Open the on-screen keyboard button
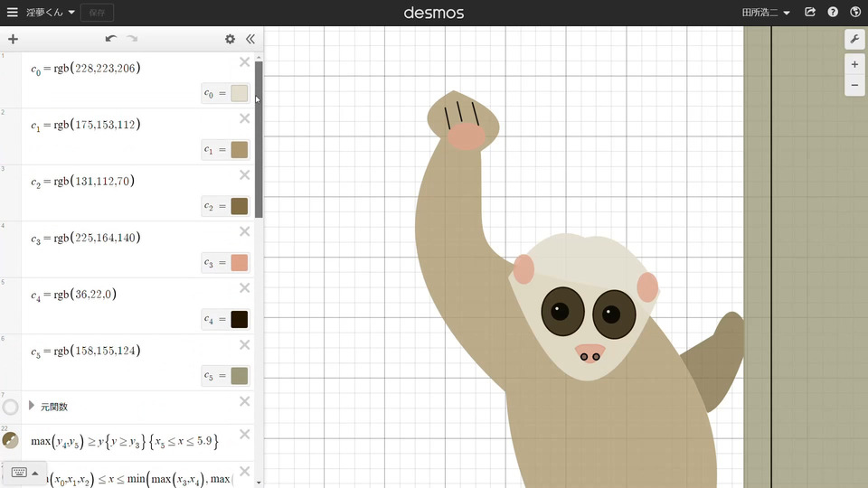This screenshot has height=488, width=868. [19, 473]
